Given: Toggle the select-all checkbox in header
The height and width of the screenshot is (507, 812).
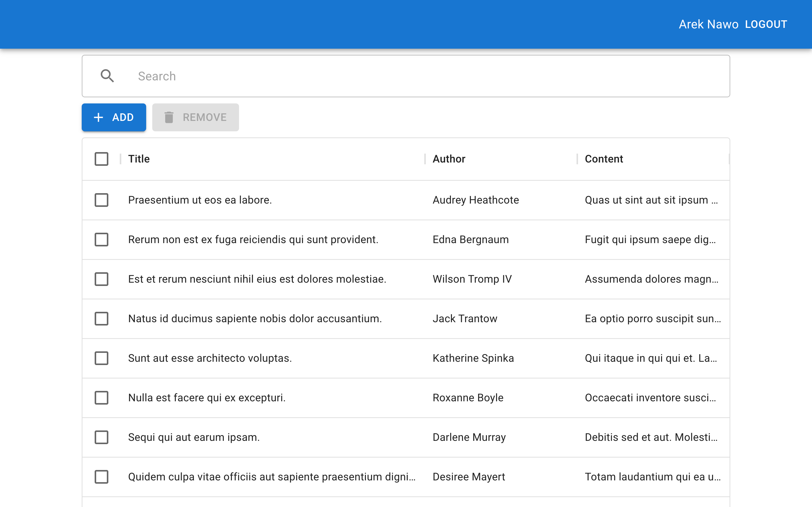Looking at the screenshot, I should (x=101, y=159).
